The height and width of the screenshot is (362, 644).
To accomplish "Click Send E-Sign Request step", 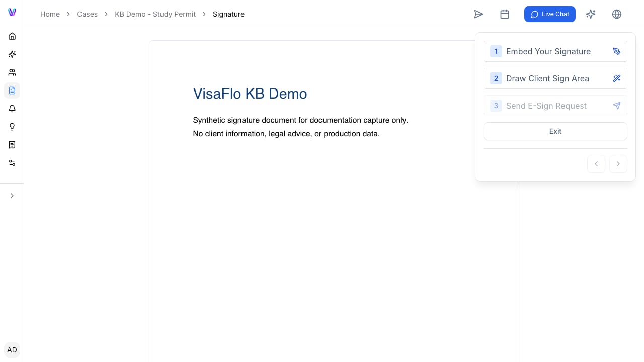I will click(x=555, y=106).
